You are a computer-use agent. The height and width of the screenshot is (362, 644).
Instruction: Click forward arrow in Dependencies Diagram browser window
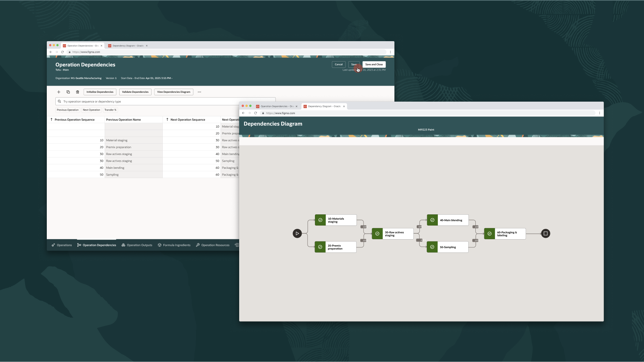tap(249, 113)
